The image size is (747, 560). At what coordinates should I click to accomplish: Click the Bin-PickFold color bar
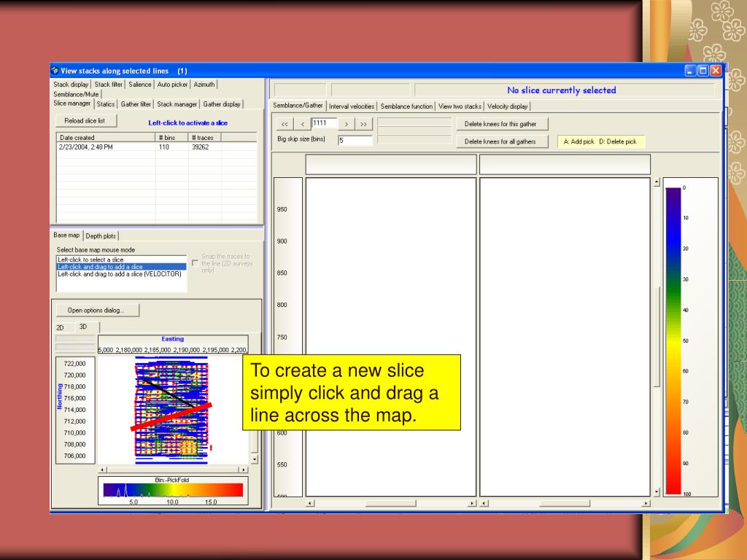[x=173, y=491]
